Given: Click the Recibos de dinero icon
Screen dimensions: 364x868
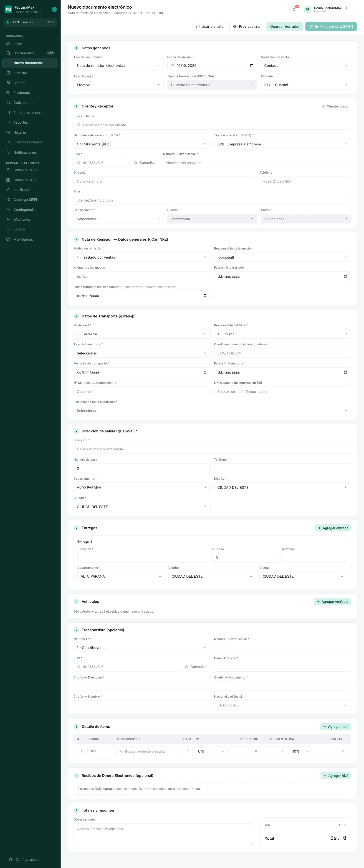Looking at the screenshot, I should [x=8, y=112].
